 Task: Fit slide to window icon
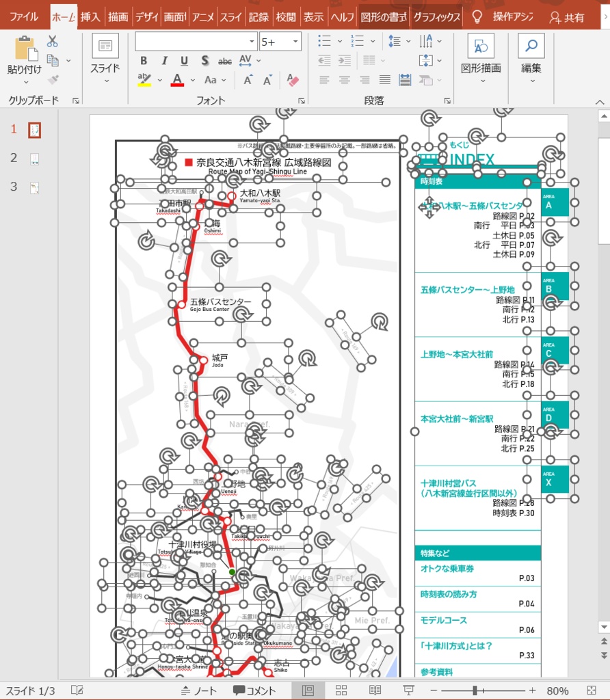click(x=592, y=690)
